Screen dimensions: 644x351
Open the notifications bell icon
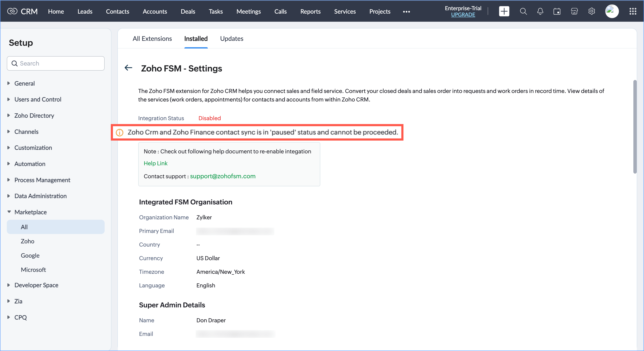(x=540, y=11)
